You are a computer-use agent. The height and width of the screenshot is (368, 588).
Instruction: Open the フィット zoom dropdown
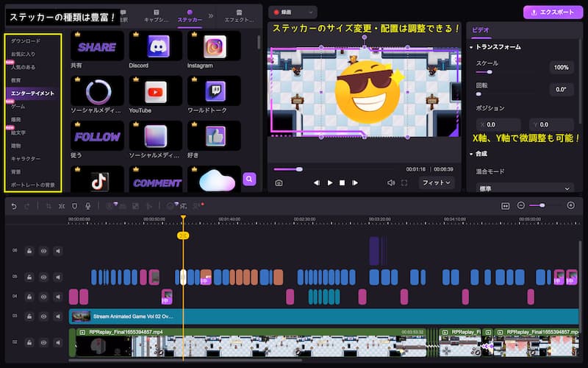436,183
